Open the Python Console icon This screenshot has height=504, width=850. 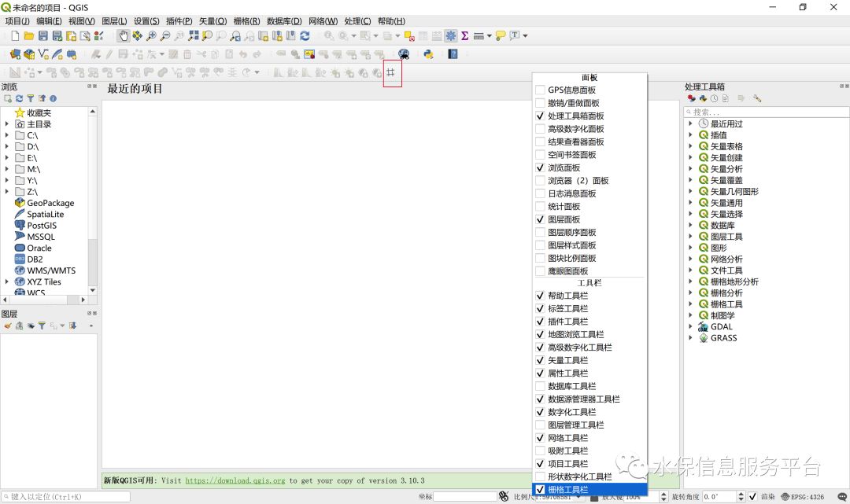tap(428, 54)
